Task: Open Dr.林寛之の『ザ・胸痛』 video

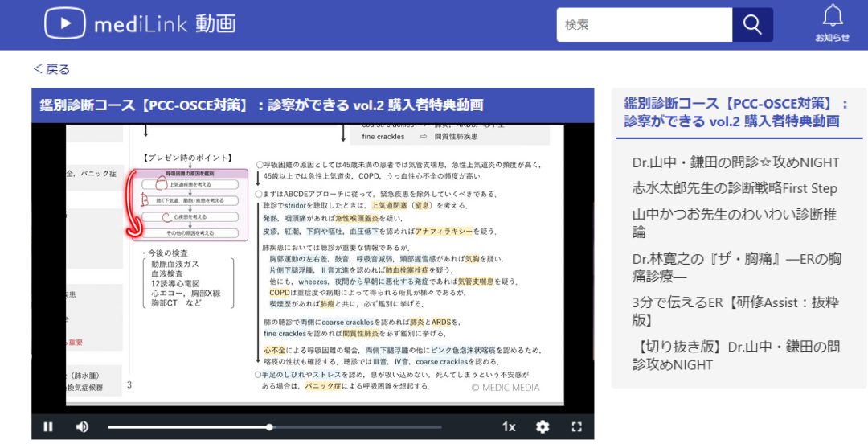Action: [737, 267]
